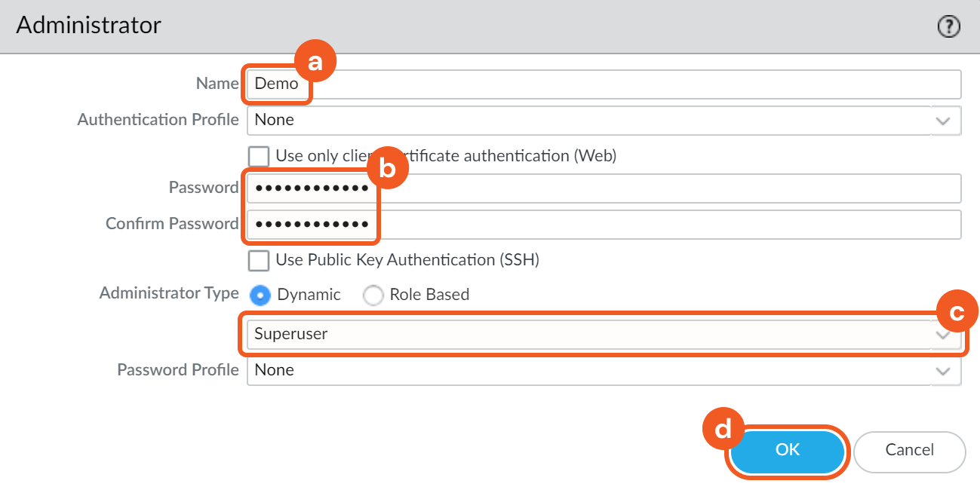
Task: Click the orange step marker 'a'
Action: pos(315,63)
